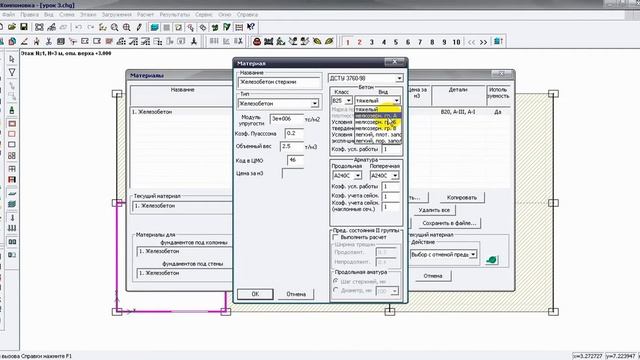Open the Загружения menu
This screenshot has width=640, height=360.
coord(117,15)
